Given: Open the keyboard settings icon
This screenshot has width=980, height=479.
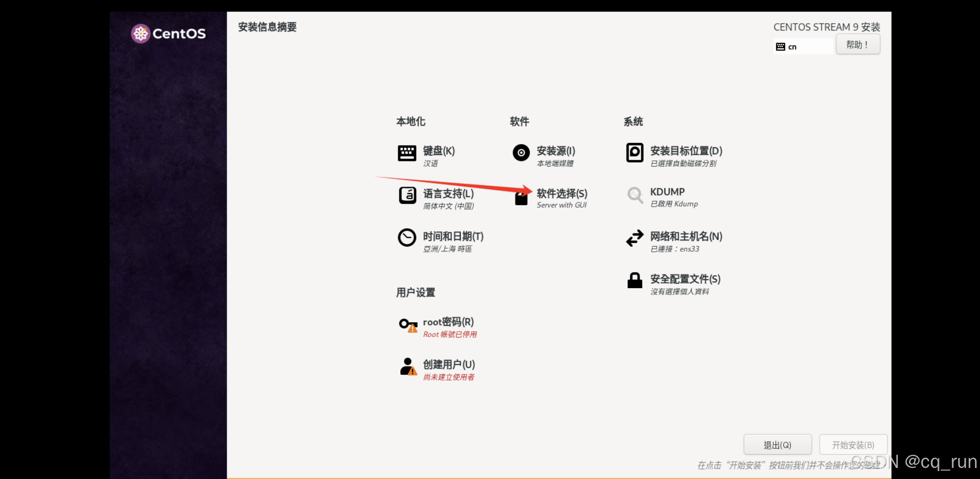Looking at the screenshot, I should [x=407, y=153].
